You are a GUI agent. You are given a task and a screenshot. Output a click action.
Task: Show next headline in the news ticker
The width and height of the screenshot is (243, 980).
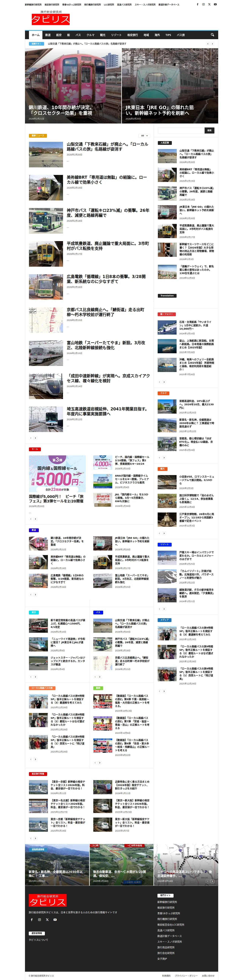pos(213,44)
